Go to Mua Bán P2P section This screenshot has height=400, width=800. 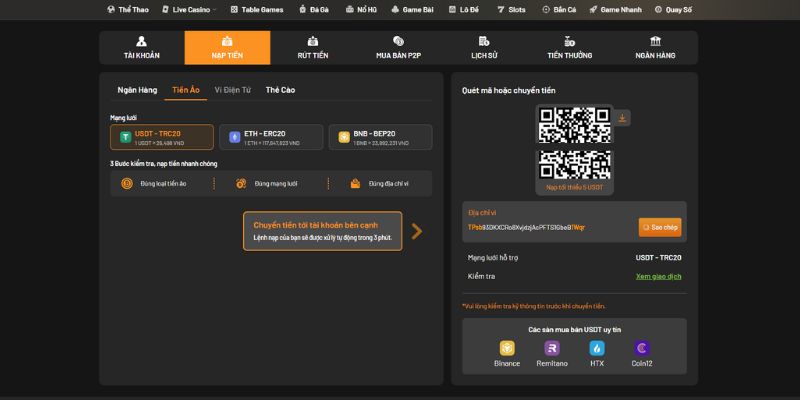click(397, 48)
